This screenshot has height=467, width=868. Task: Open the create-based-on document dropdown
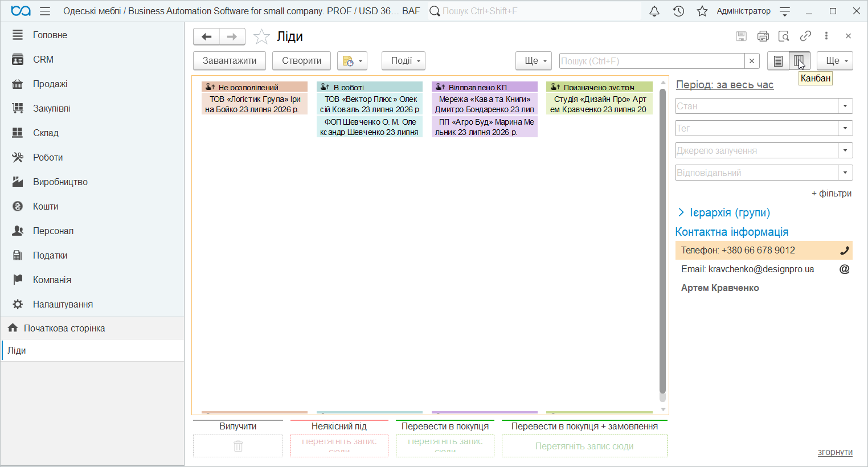pos(352,61)
